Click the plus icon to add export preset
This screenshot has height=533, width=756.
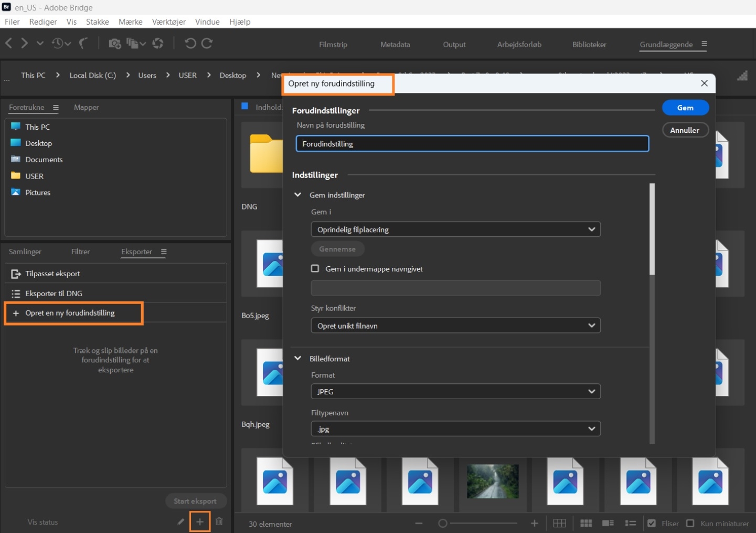200,521
